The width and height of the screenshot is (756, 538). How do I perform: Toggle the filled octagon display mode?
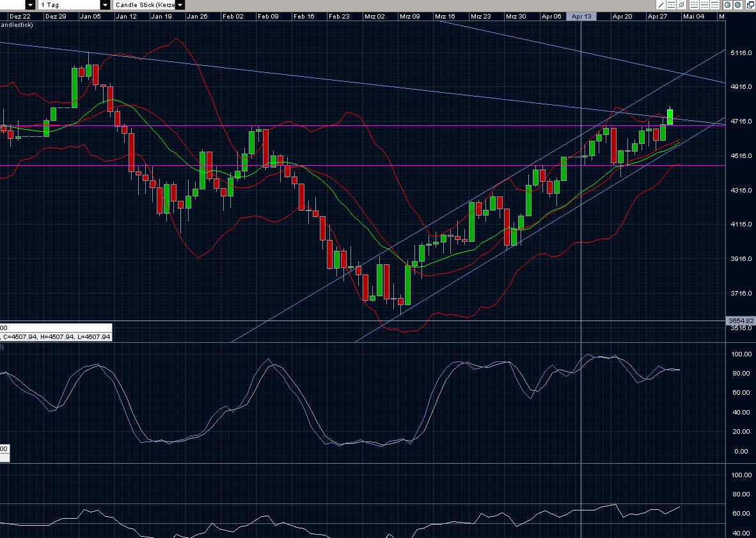point(738,5)
